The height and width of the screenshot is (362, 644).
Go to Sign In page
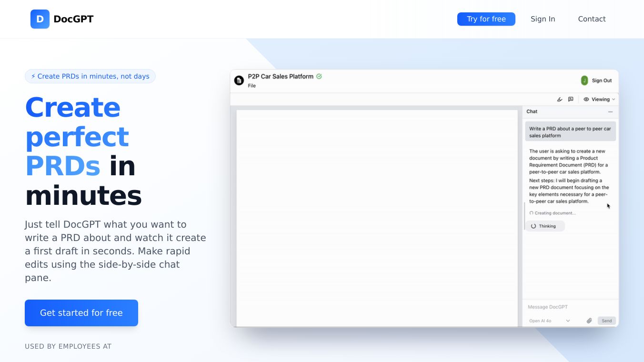click(543, 19)
